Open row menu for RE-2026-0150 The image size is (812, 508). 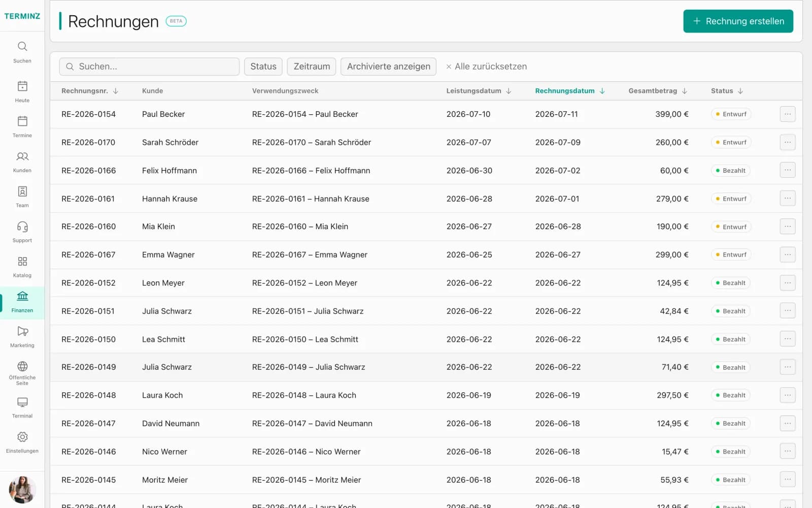(x=788, y=339)
